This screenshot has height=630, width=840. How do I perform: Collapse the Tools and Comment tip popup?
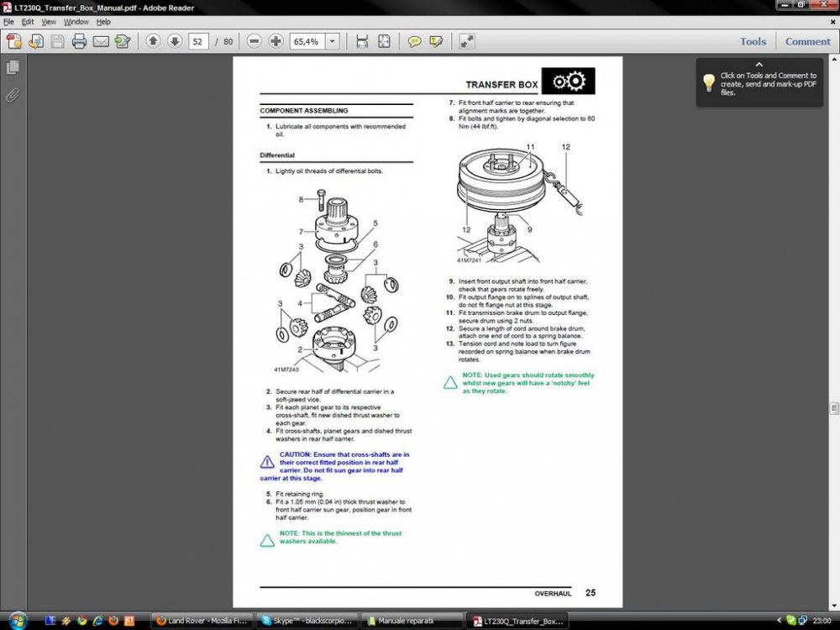[759, 65]
